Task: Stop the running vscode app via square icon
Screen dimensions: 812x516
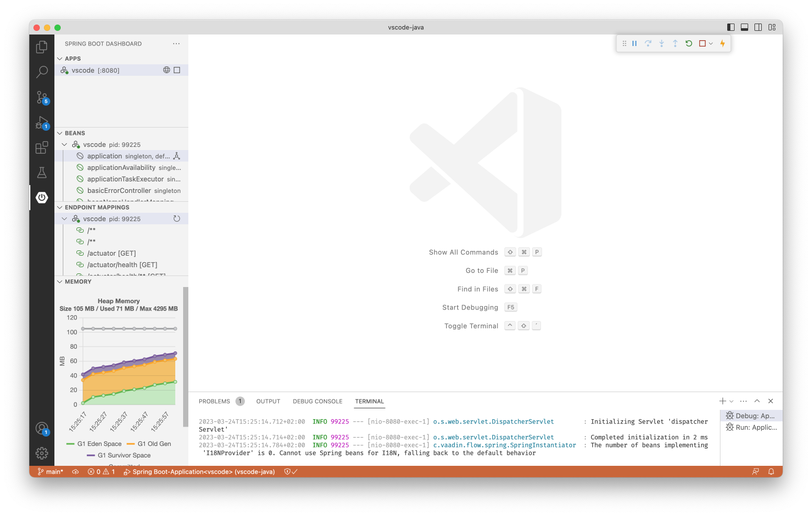Action: [177, 70]
